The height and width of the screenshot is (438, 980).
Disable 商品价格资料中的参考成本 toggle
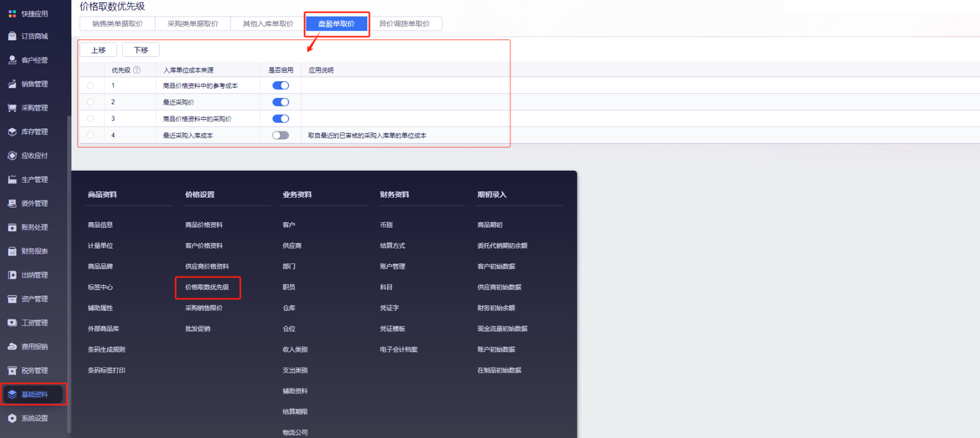click(x=280, y=86)
